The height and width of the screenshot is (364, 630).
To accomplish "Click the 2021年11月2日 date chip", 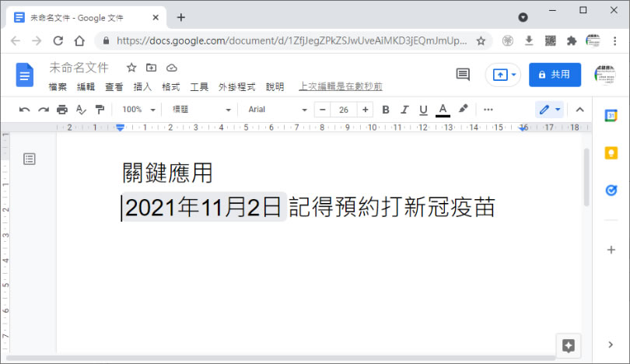I will click(204, 208).
